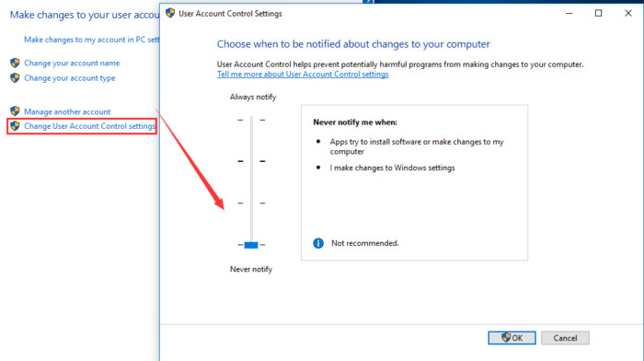Close the User Account Control Settings window
The image size is (644, 361).
[x=628, y=13]
